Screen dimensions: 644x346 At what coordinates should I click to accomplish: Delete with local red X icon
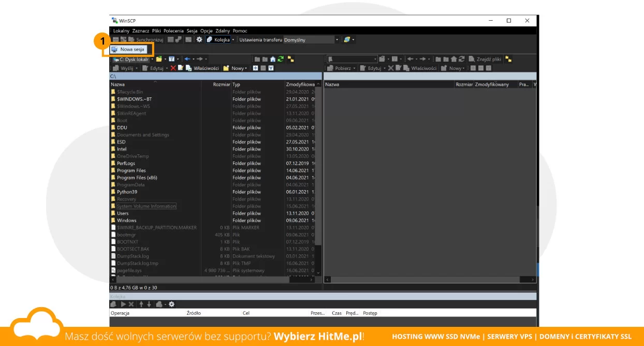173,68
